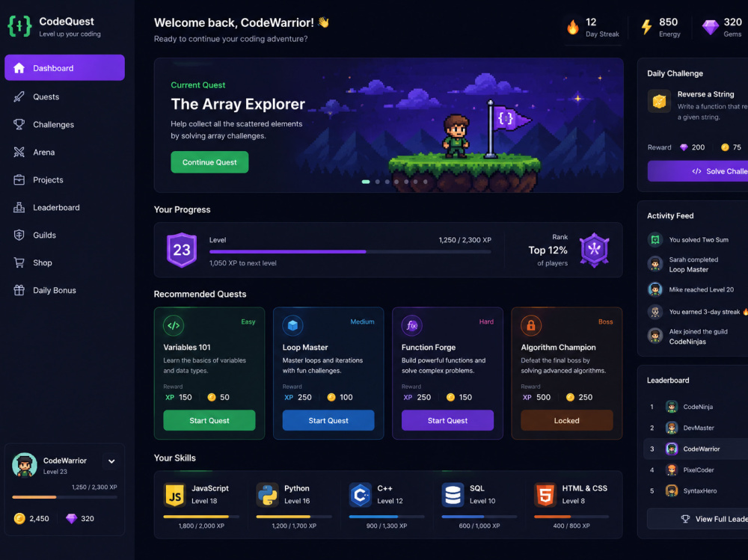Image resolution: width=748 pixels, height=560 pixels.
Task: Click the Easy difficulty label
Action: 248,322
